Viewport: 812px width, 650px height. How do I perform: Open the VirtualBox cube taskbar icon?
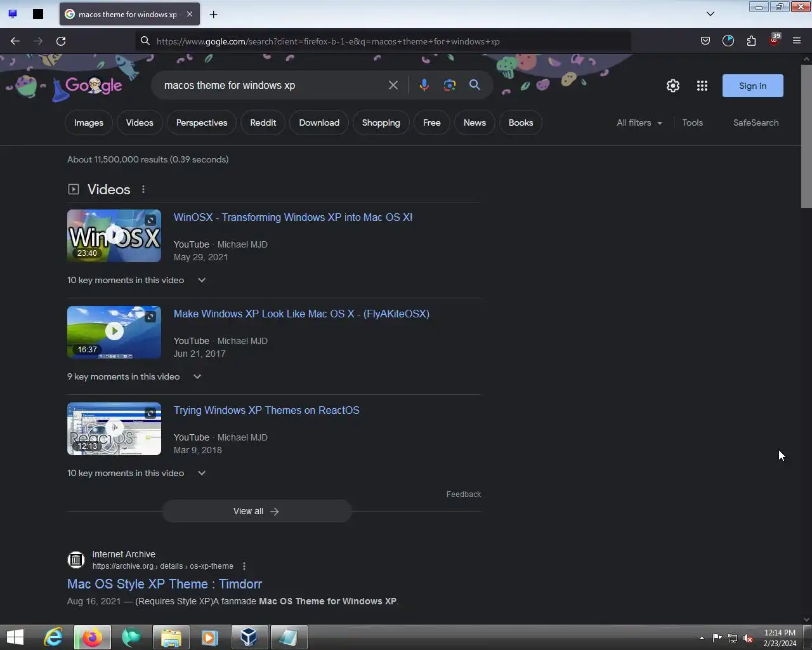tap(249, 637)
